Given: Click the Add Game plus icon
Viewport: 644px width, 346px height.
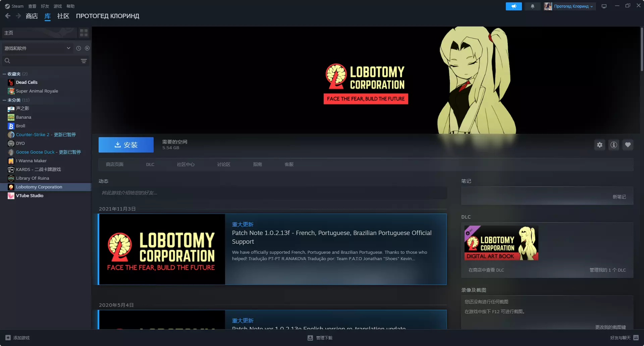Looking at the screenshot, I should coord(8,338).
